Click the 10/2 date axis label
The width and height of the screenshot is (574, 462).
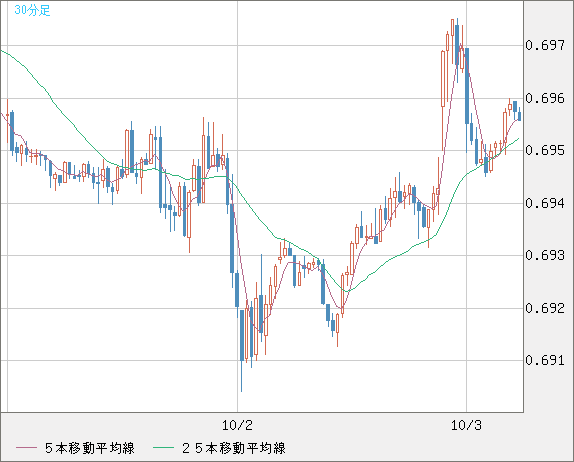coord(237,425)
